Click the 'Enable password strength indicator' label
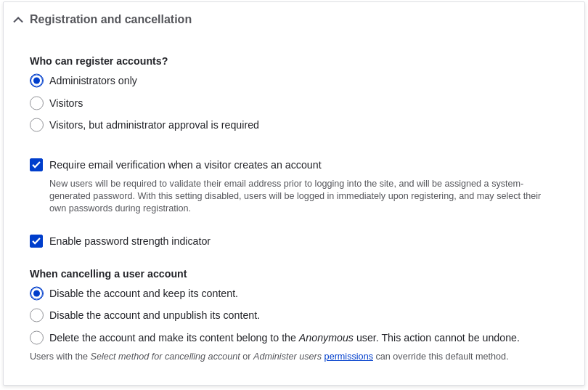This screenshot has height=390, width=588. pyautogui.click(x=130, y=241)
